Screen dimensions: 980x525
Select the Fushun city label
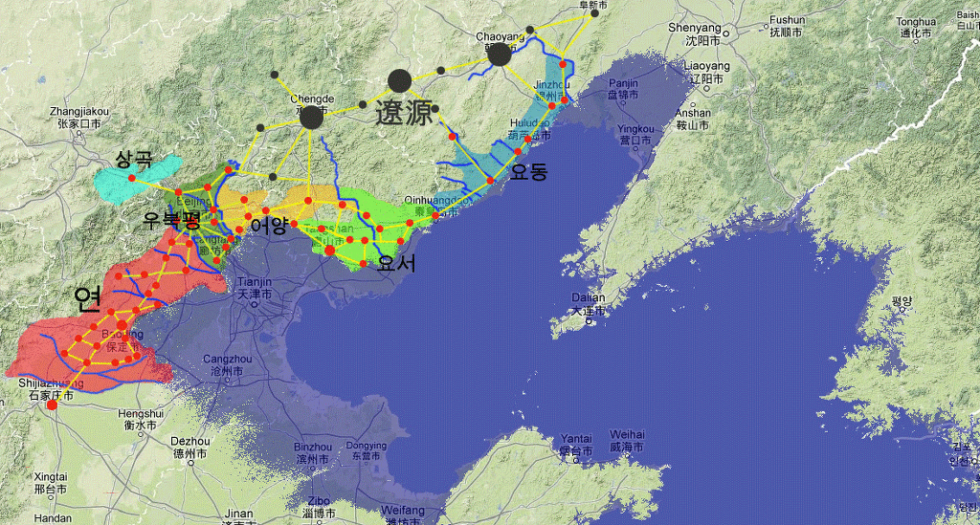pos(787,26)
